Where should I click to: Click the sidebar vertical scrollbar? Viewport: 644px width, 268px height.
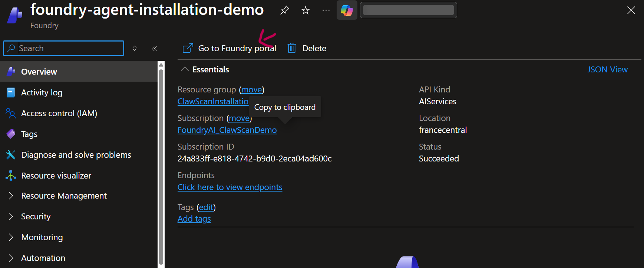click(161, 167)
